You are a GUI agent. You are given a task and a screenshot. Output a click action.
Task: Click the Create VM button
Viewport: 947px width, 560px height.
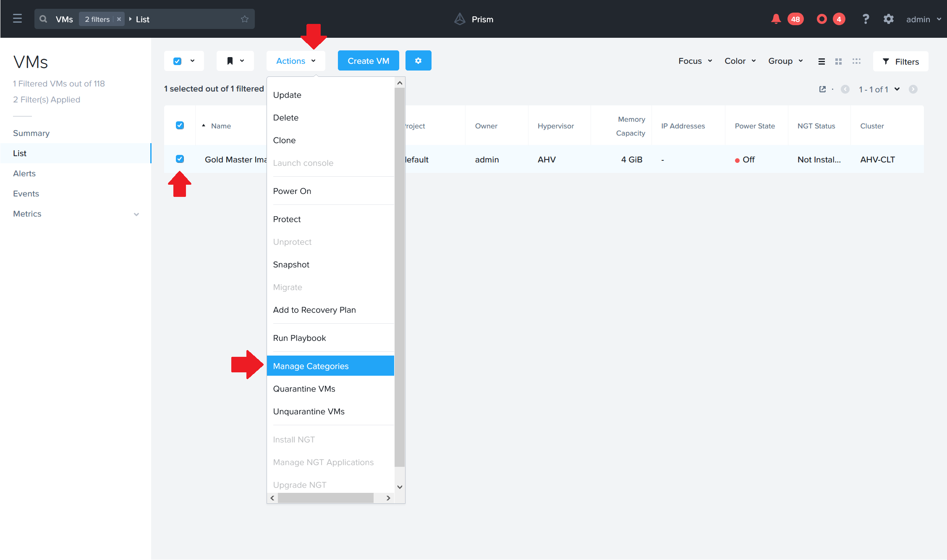368,61
